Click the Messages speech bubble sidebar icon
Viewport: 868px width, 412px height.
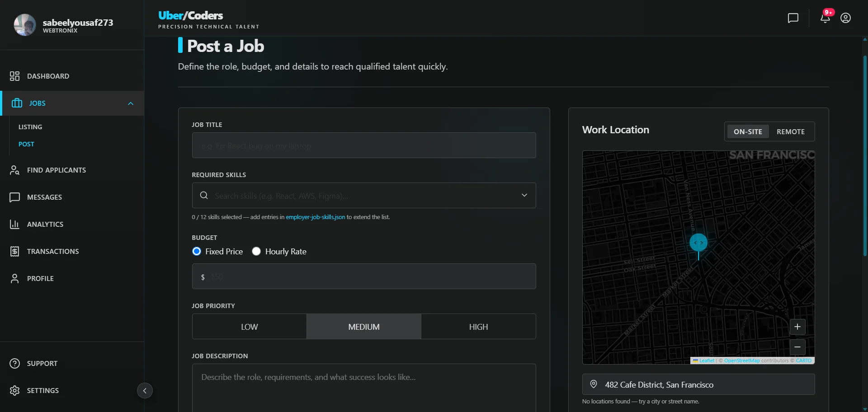(15, 197)
